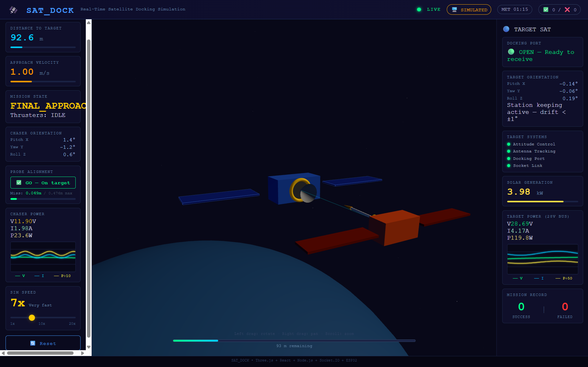Click the orange chaser satellite body
The image size is (588, 367).
[394, 228]
